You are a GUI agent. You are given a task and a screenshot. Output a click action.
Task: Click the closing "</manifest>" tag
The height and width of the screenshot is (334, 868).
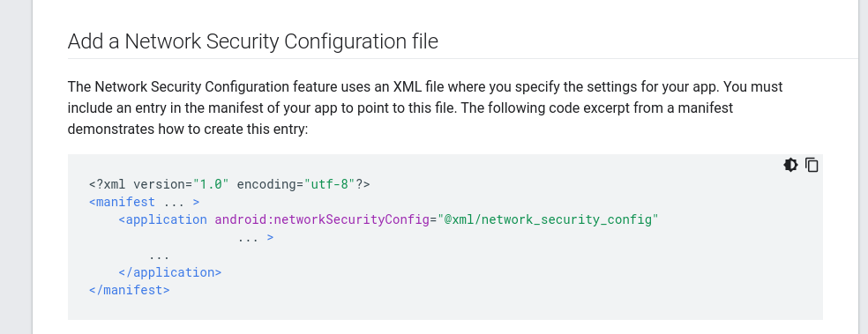(x=130, y=290)
